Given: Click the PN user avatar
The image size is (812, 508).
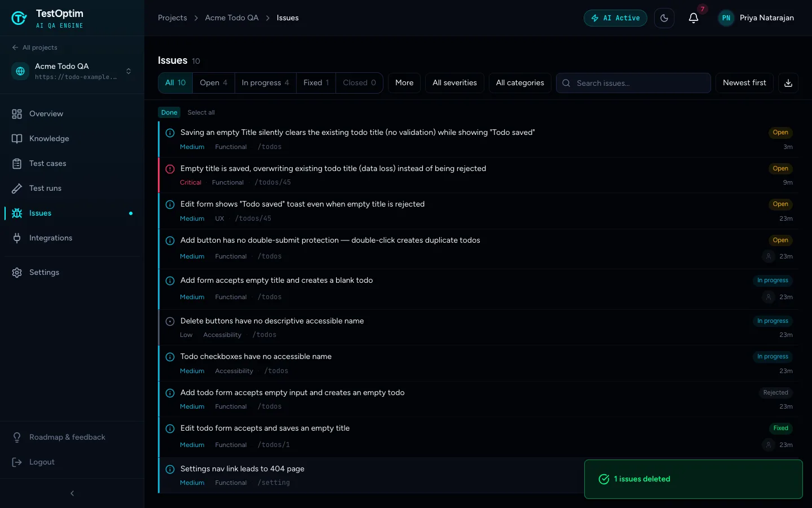Looking at the screenshot, I should click(x=726, y=18).
